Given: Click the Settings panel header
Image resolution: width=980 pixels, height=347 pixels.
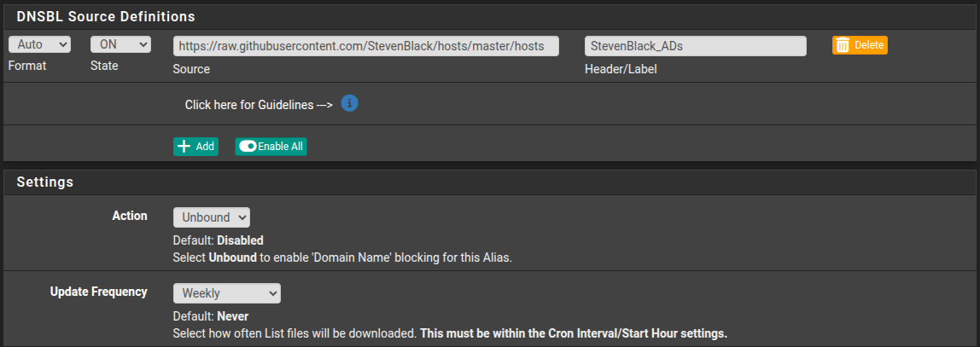Looking at the screenshot, I should [44, 182].
